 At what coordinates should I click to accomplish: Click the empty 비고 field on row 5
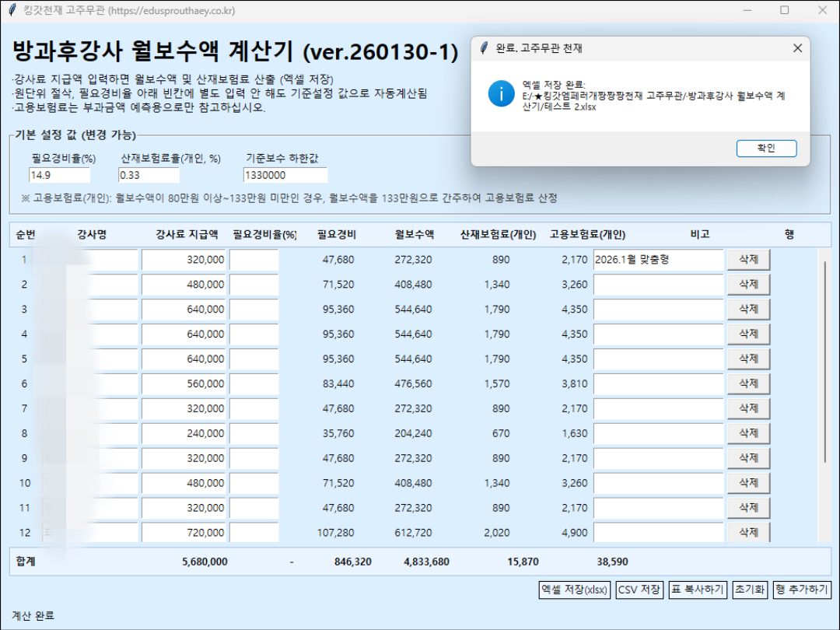tap(657, 359)
